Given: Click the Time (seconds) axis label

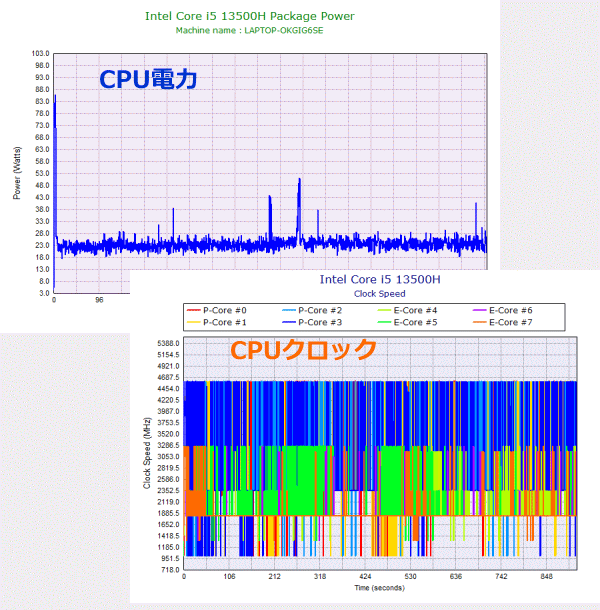Looking at the screenshot, I should click(x=379, y=587).
